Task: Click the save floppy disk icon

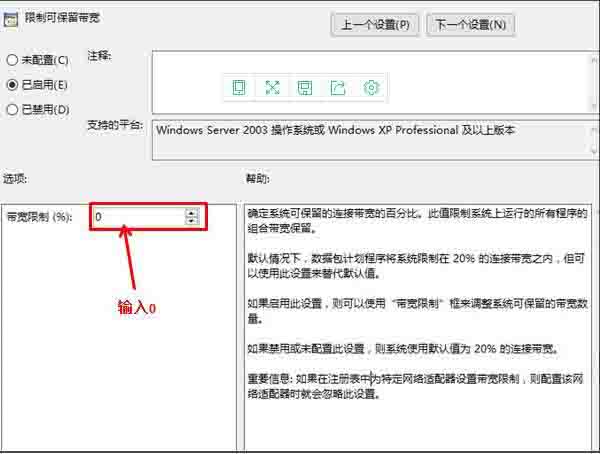Action: tap(305, 87)
